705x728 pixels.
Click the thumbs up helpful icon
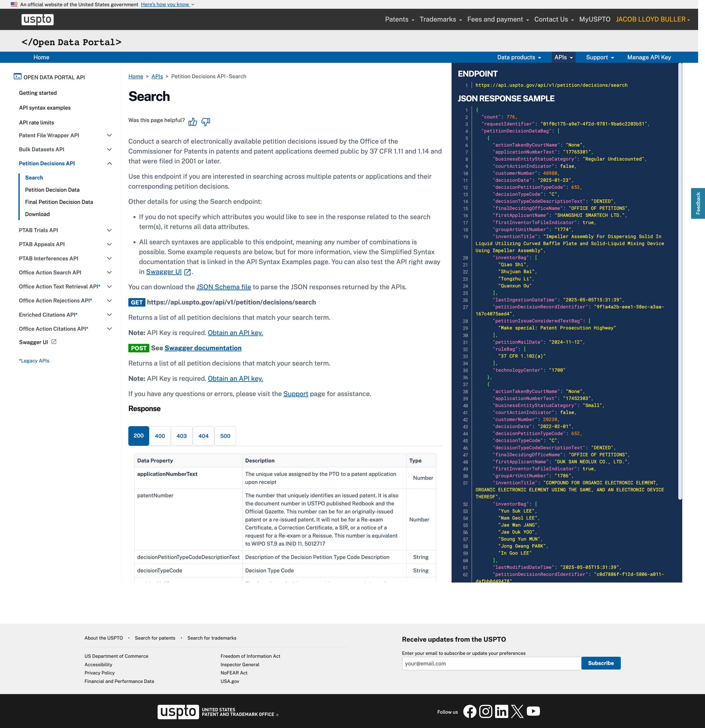192,122
